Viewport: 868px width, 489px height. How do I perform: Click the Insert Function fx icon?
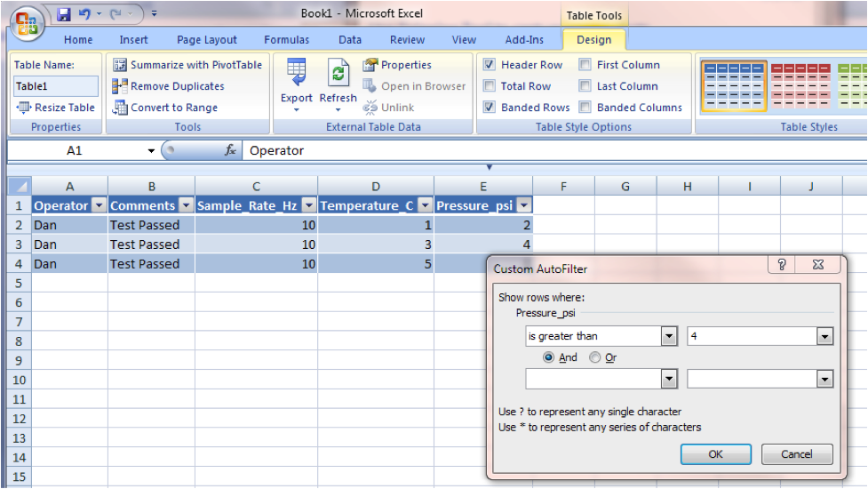pos(231,150)
